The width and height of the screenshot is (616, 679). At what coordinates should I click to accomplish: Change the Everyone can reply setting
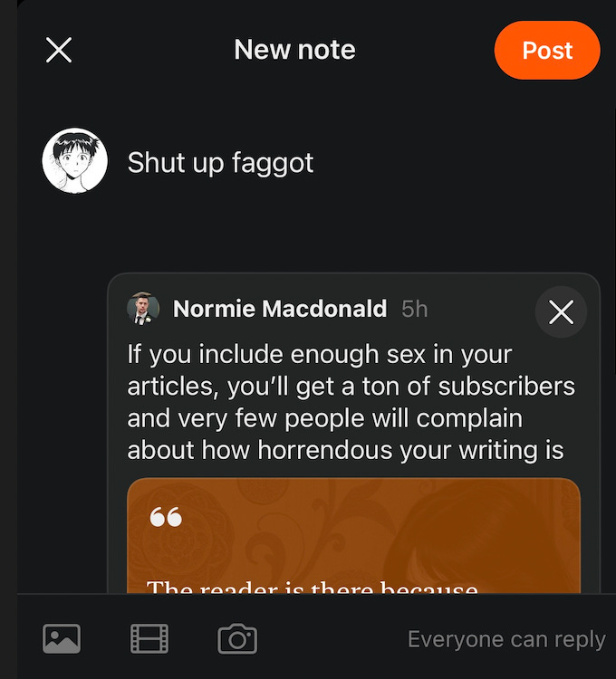pos(506,639)
